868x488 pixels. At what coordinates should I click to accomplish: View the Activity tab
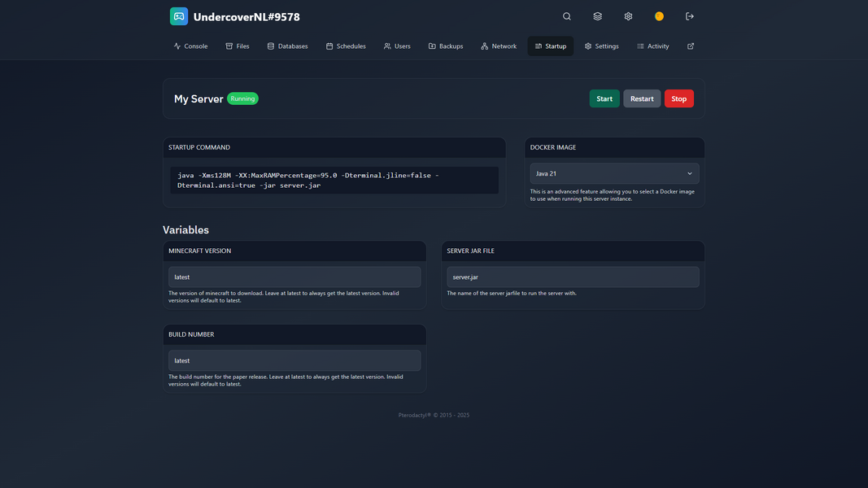pos(653,46)
